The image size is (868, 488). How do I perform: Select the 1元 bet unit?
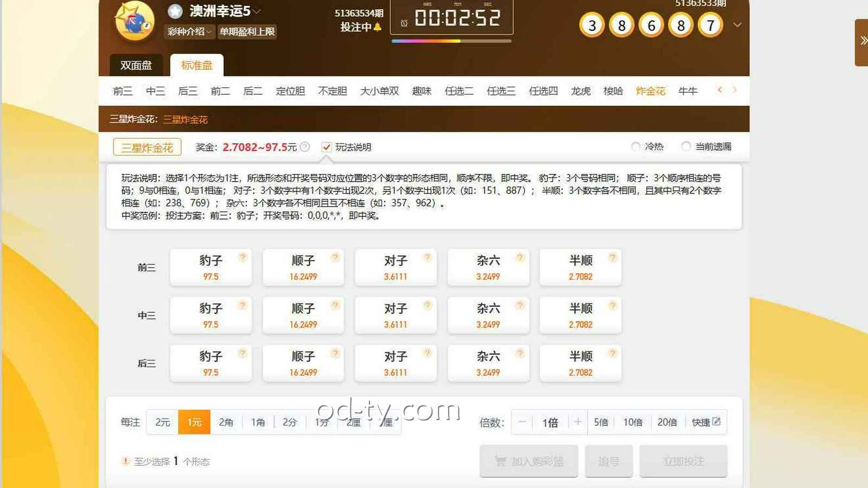pyautogui.click(x=194, y=422)
